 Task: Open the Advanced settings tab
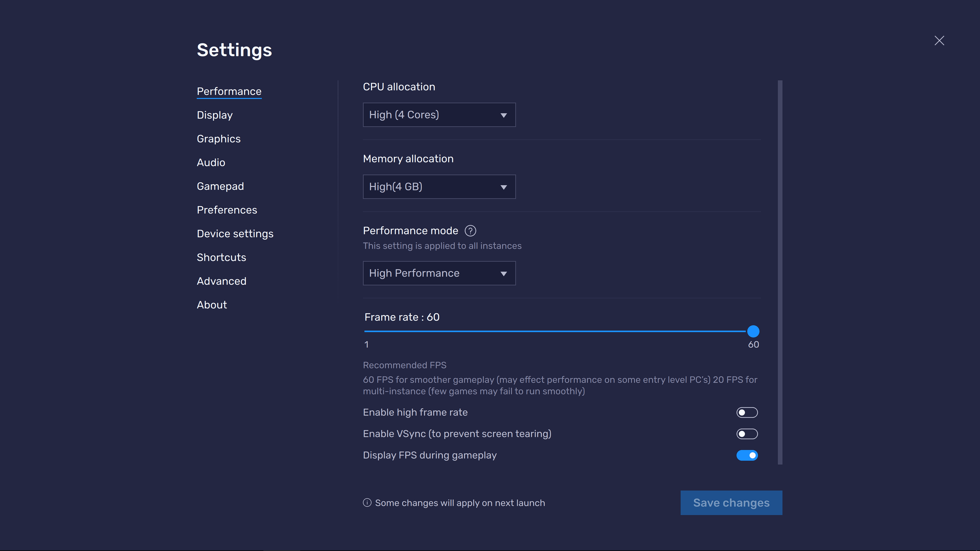222,281
